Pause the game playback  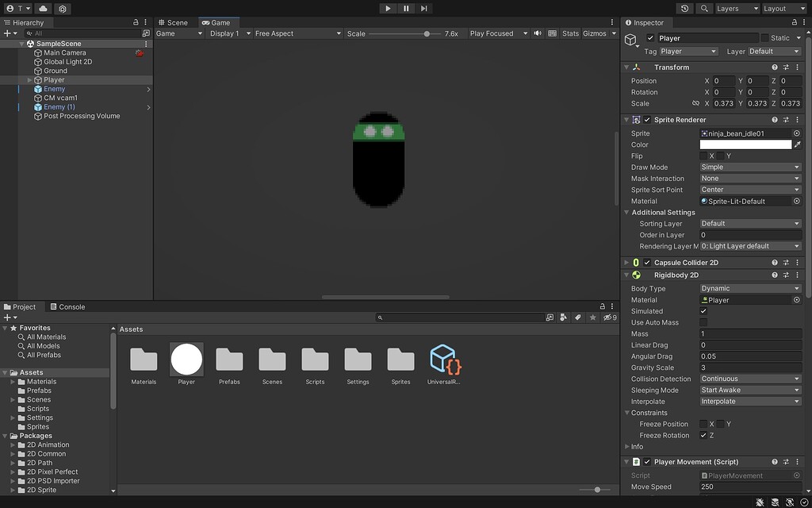tap(405, 8)
